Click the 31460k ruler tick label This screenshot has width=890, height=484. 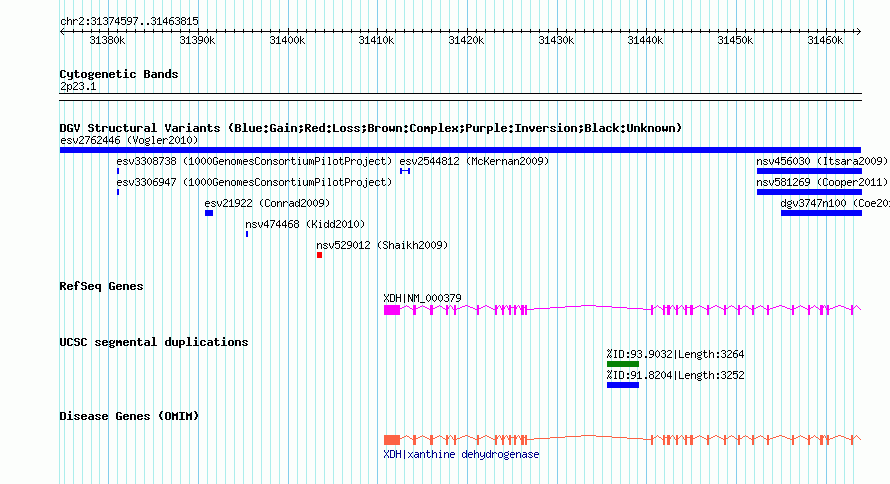point(825,41)
